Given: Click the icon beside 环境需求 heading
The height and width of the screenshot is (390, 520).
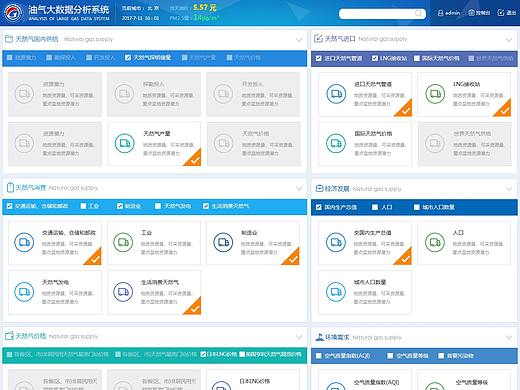Looking at the screenshot, I should click(x=319, y=337).
